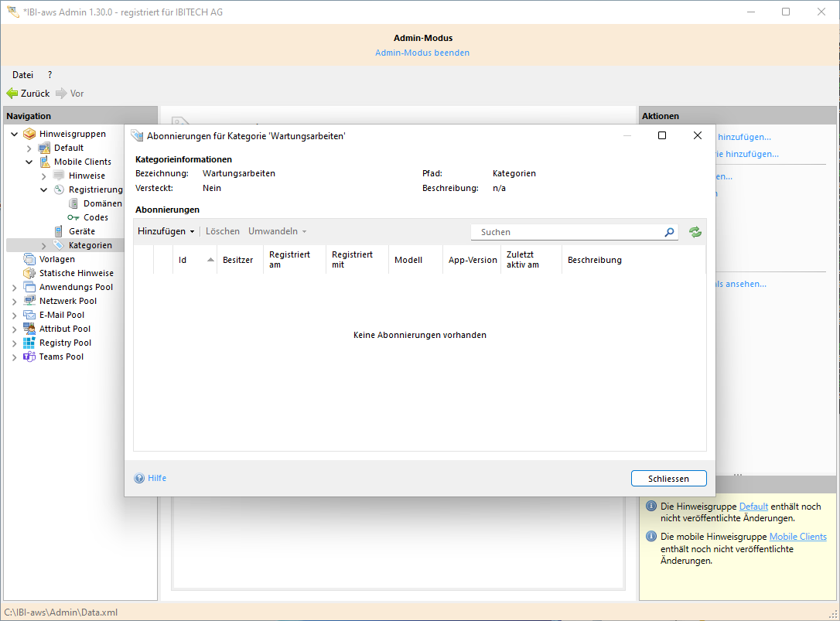Screen dimensions: 840x621
Task: Open the ? help menu
Action: click(50, 75)
